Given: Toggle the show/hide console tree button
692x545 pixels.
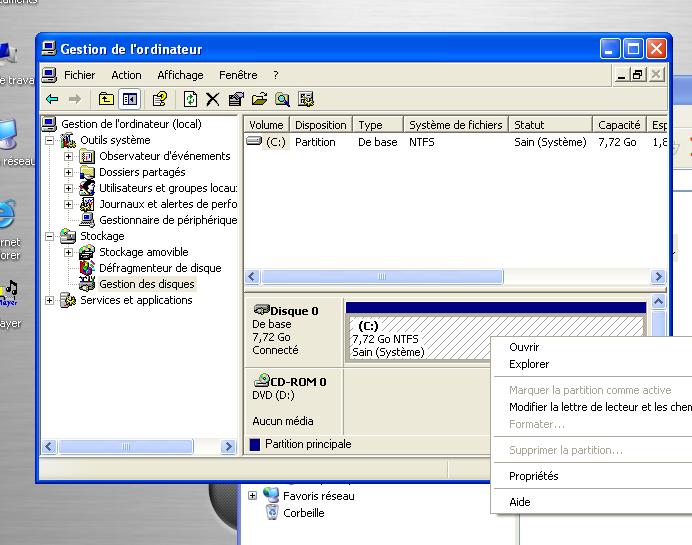Looking at the screenshot, I should (129, 99).
